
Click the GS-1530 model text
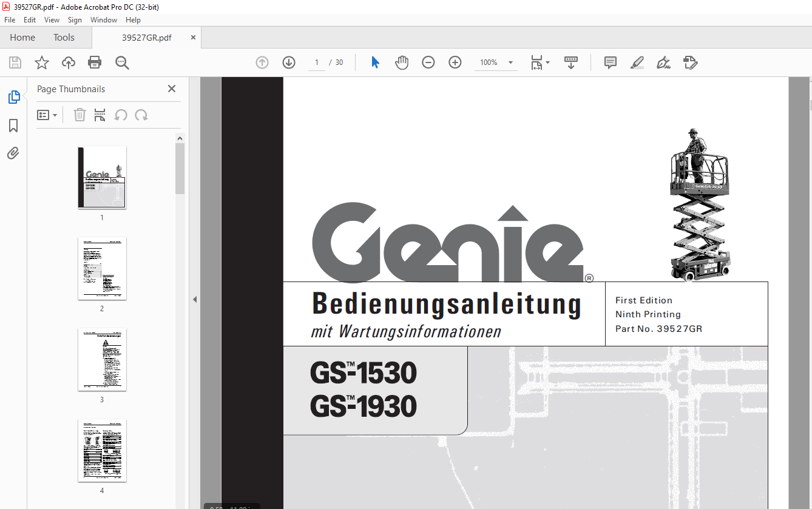364,373
